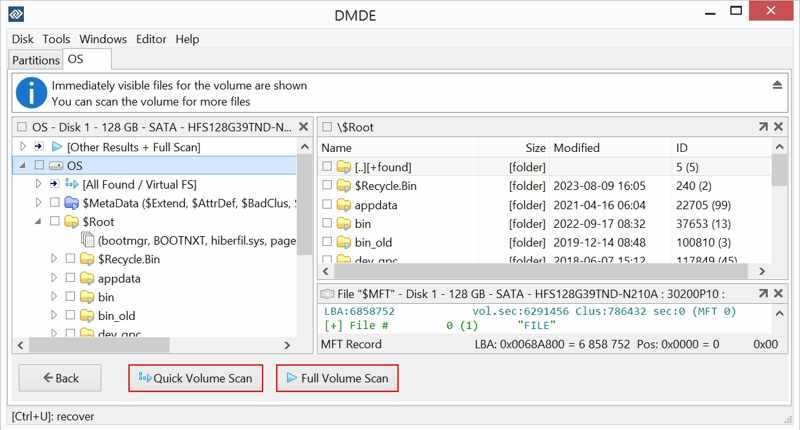Close the OS disk tree panel
The width and height of the screenshot is (800, 430).
[x=301, y=127]
